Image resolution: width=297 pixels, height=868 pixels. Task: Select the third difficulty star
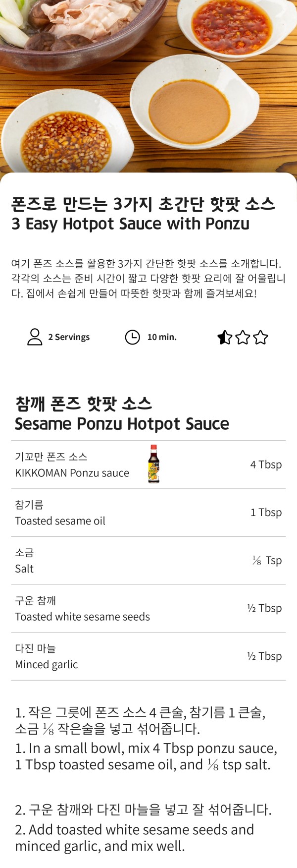[260, 338]
